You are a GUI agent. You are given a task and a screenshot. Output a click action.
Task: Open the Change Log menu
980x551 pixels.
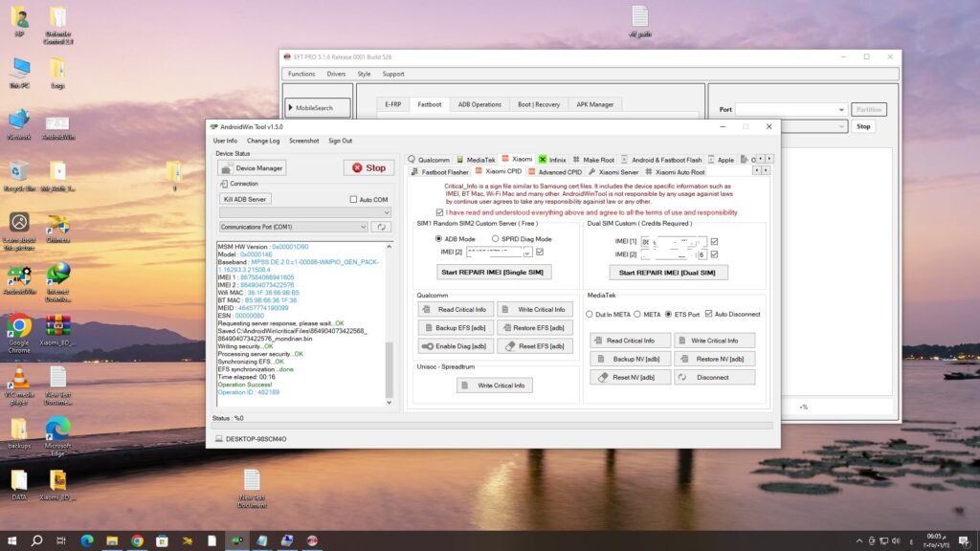[x=263, y=142]
